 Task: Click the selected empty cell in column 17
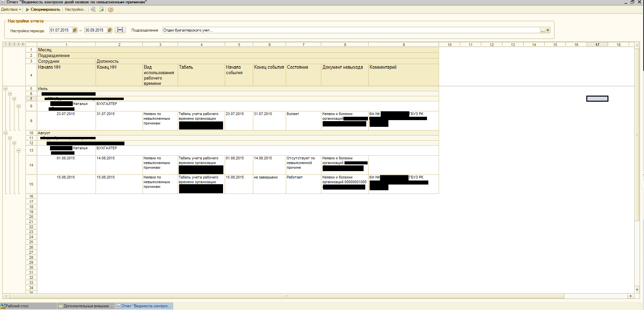(597, 99)
